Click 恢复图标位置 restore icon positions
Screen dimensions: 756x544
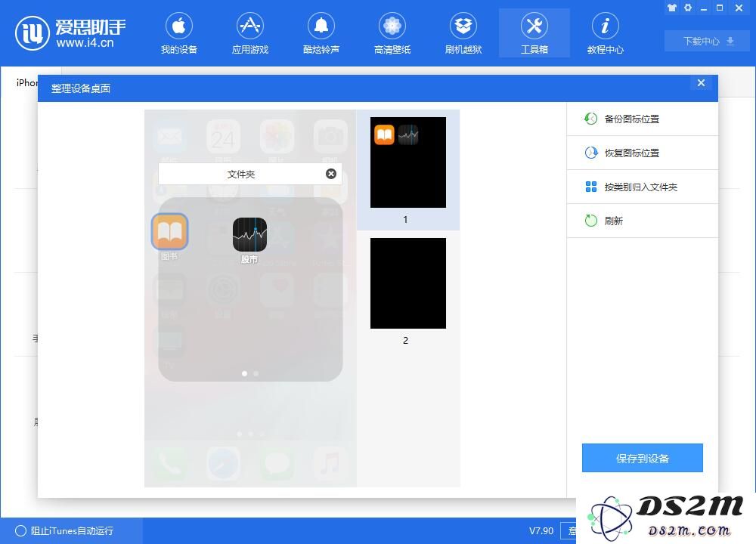click(x=642, y=153)
